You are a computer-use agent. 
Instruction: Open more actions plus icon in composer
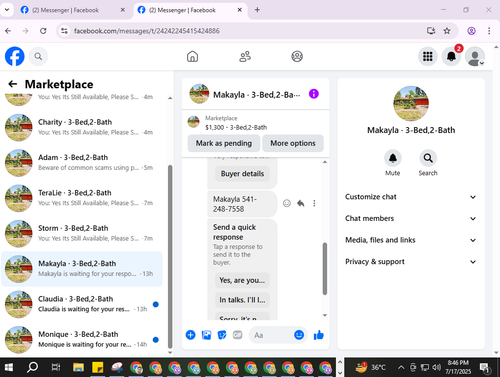190,335
